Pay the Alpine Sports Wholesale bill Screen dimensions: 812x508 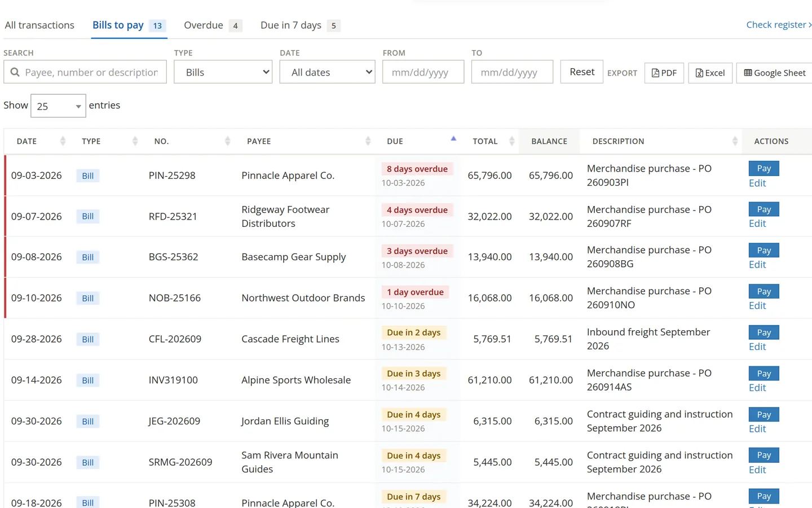pyautogui.click(x=764, y=373)
